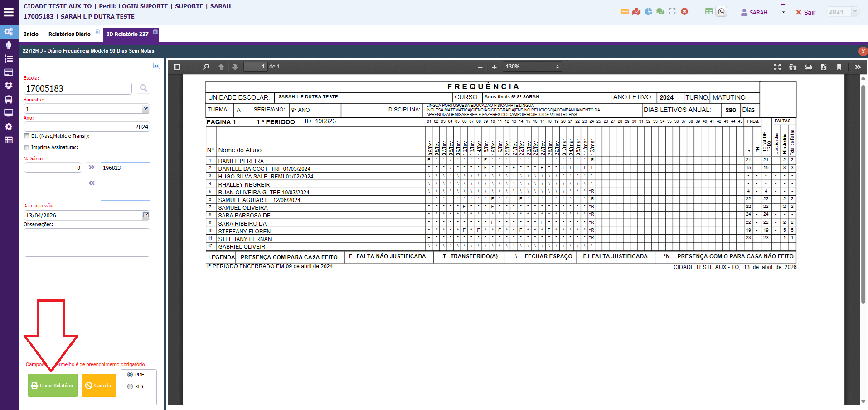Click the Observações text area
The image size is (868, 410).
87,242
